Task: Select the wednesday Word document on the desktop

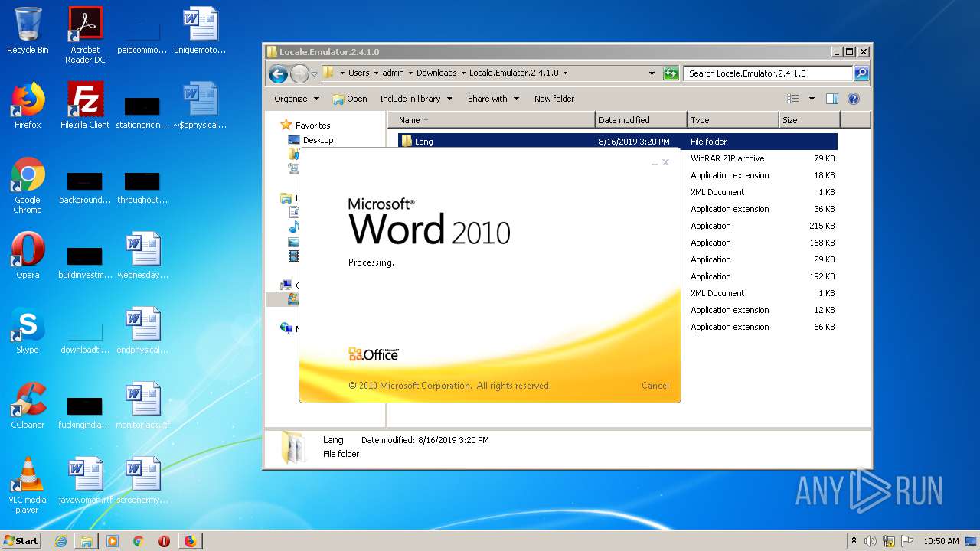Action: pyautogui.click(x=142, y=256)
